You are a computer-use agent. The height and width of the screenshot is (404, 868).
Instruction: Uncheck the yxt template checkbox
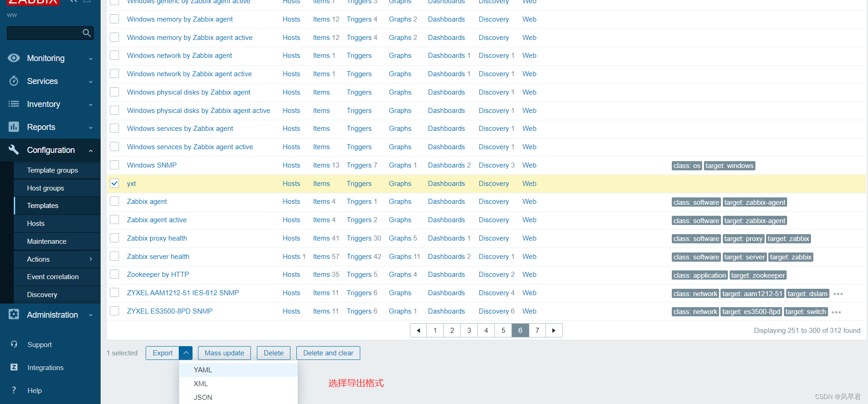(114, 183)
